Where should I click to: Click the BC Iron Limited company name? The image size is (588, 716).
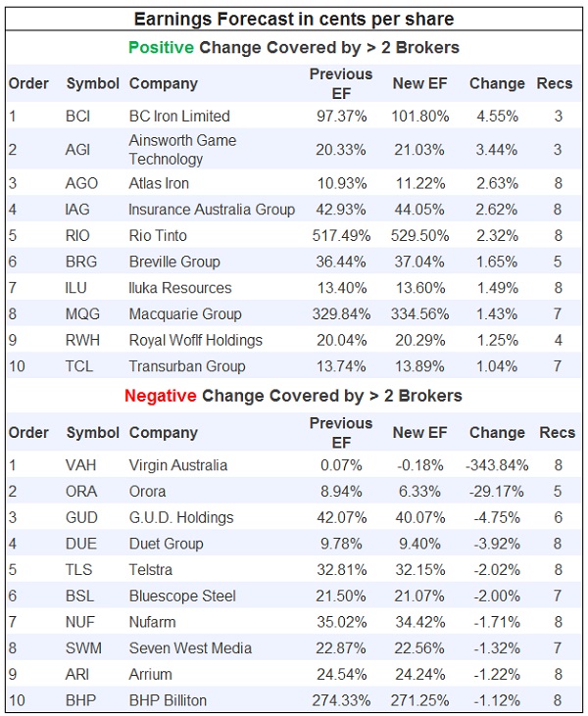pos(179,117)
